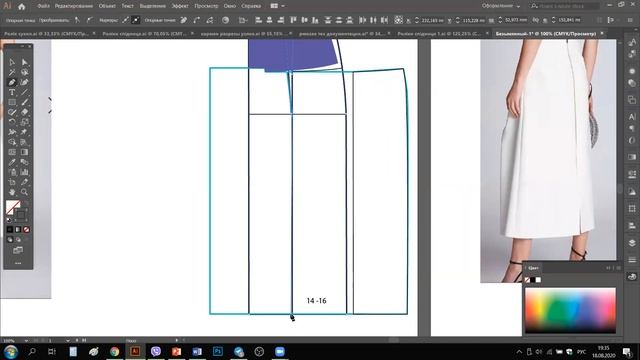
Task: Open Edit Toolbar three-dots button
Action: 18,263
